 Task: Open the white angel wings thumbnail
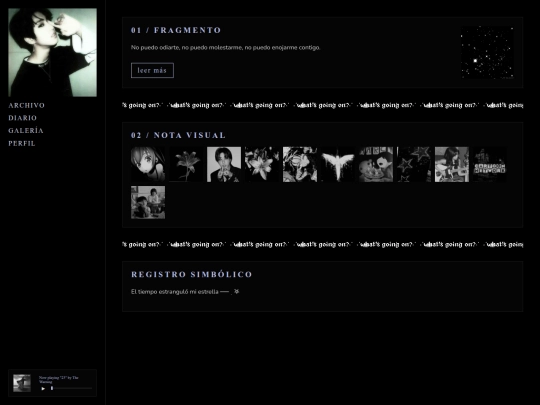(x=338, y=164)
